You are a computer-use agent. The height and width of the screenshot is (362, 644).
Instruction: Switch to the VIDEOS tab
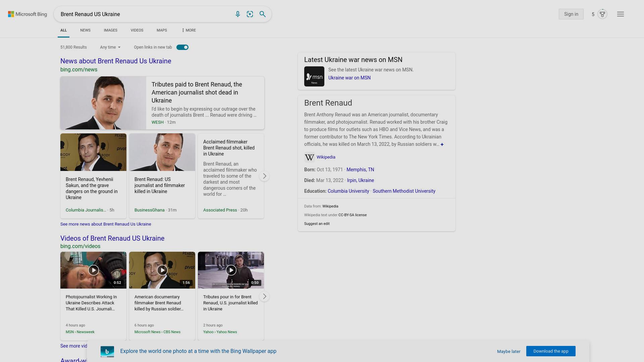coord(137,30)
